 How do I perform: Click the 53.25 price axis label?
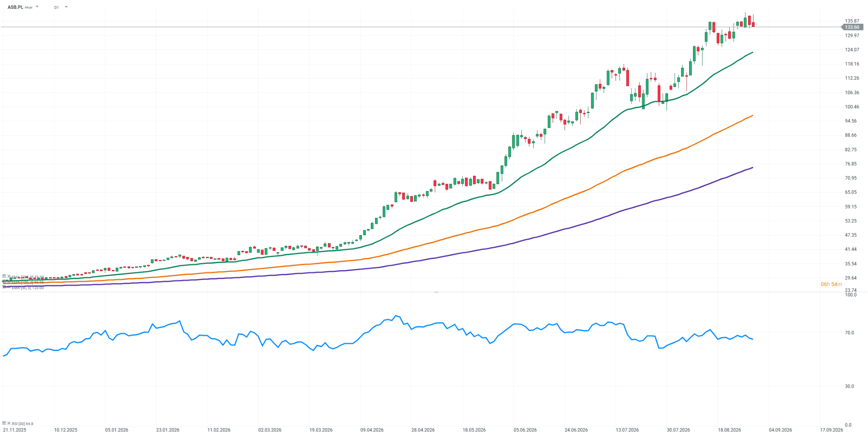tap(851, 221)
